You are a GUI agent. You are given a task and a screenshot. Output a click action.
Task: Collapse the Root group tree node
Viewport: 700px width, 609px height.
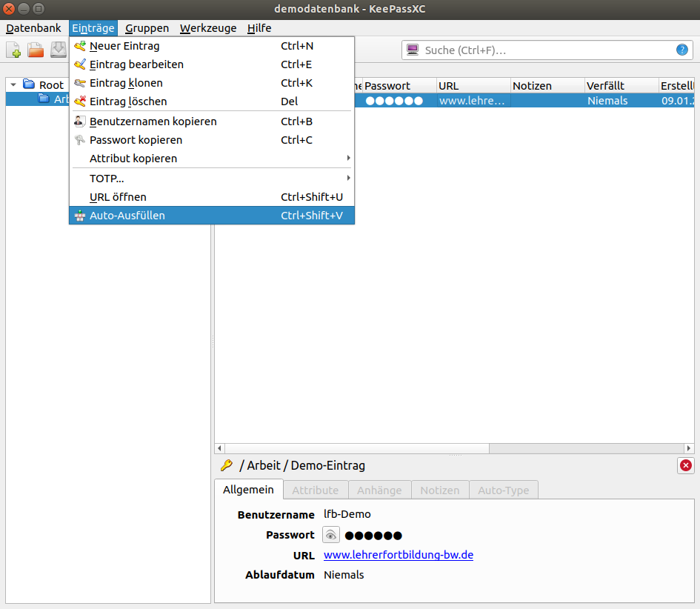click(13, 85)
